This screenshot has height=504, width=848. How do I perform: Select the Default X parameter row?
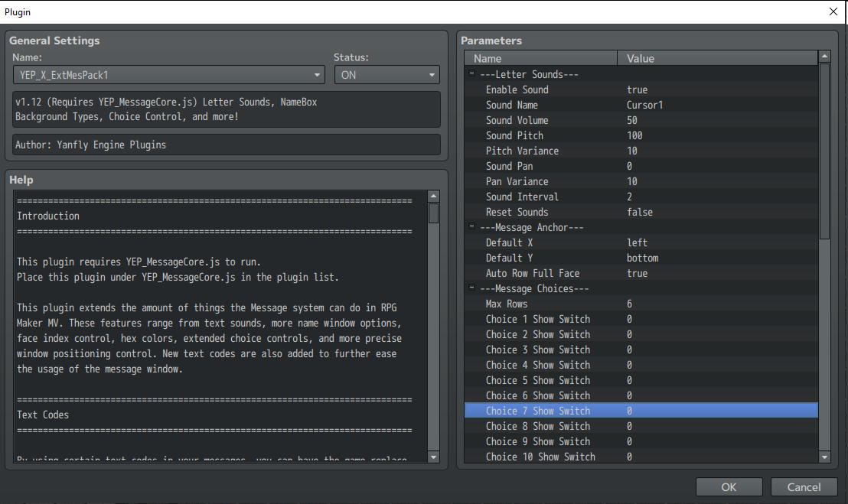click(x=641, y=242)
